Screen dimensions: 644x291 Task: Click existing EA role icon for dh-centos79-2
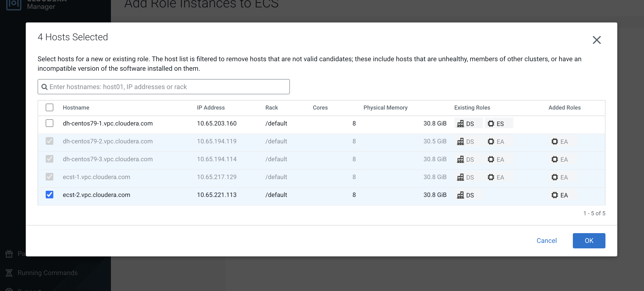pos(491,141)
